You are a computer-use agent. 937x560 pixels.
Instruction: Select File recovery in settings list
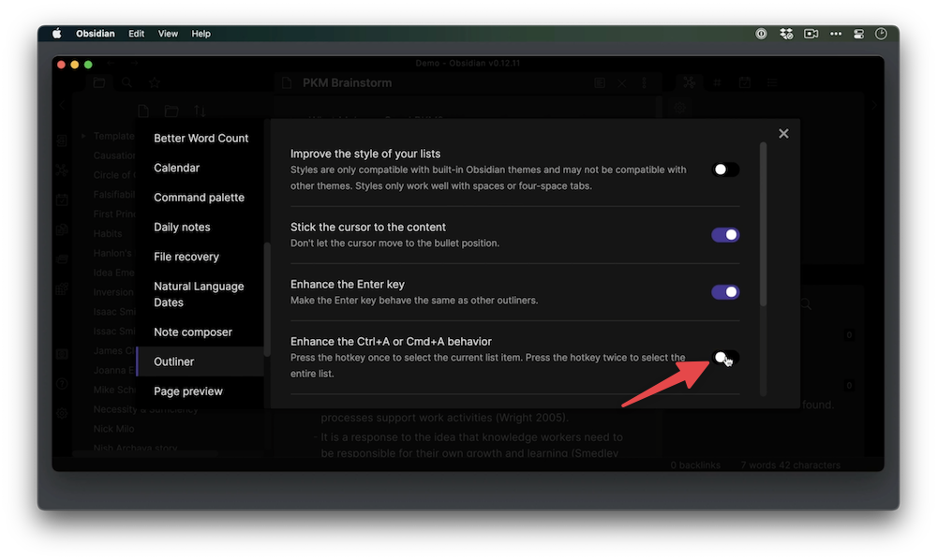tap(186, 257)
